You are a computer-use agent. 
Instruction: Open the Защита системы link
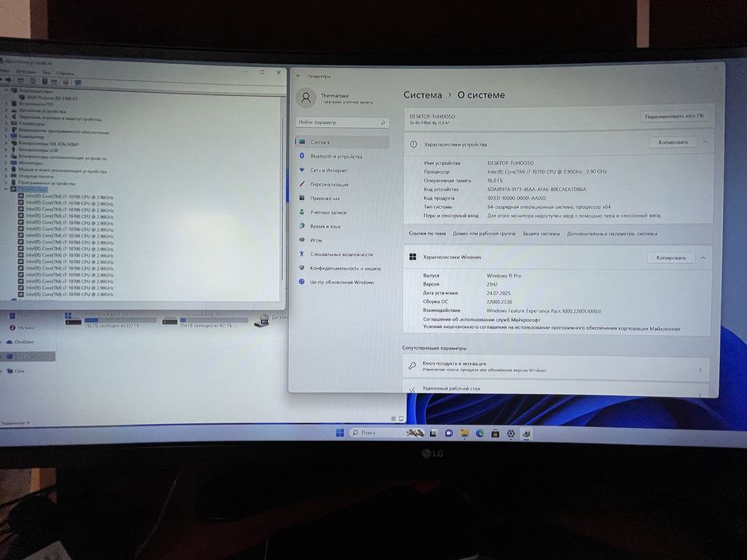[x=541, y=234]
